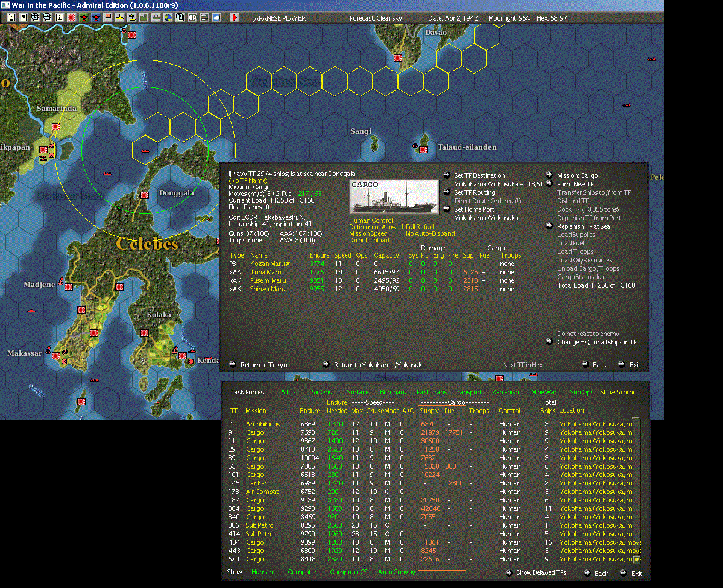The height and width of the screenshot is (588, 723).
Task: Select the Bombard tab
Action: click(x=393, y=392)
